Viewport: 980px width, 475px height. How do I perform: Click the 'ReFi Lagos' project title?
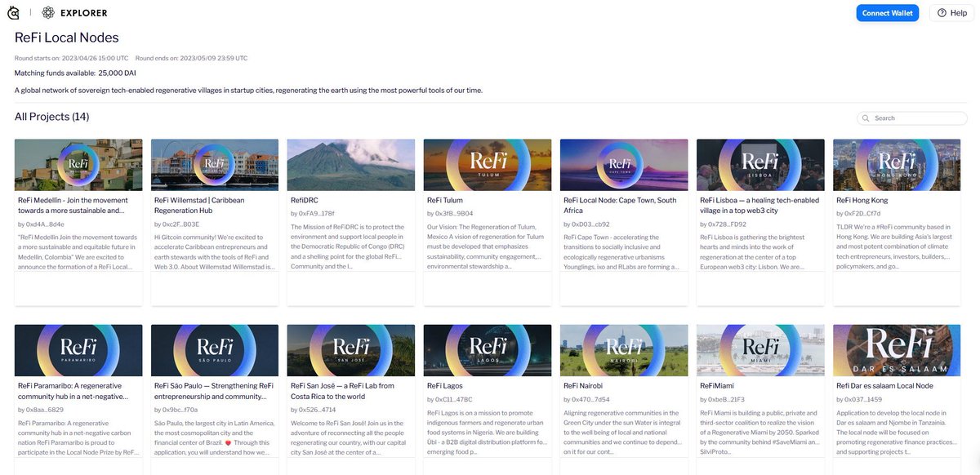(446, 386)
